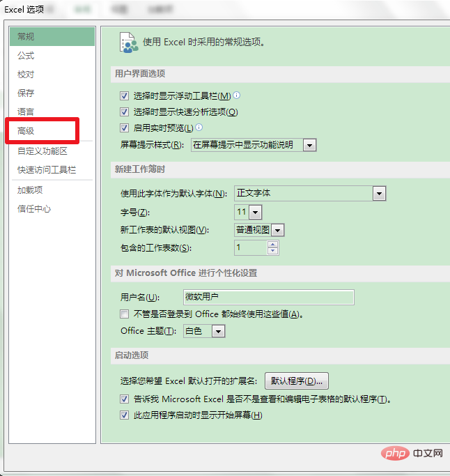Toggle 告诉我 Microsoft Excel 是否不是默认程序 checkbox
Viewport: 450px width, 476px height.
point(124,399)
